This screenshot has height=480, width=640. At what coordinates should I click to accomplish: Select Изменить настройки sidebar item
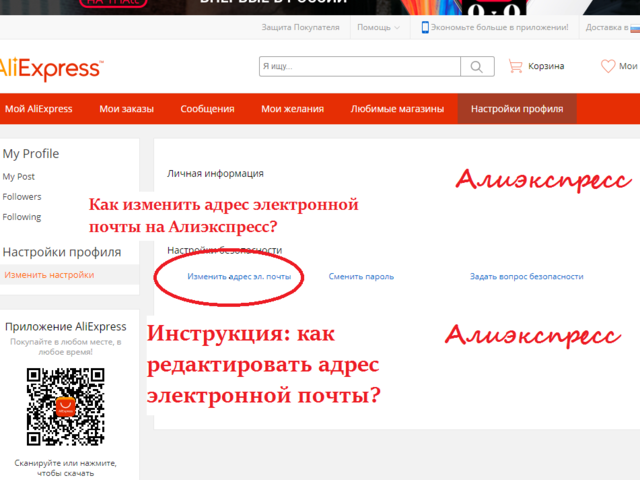[49, 275]
